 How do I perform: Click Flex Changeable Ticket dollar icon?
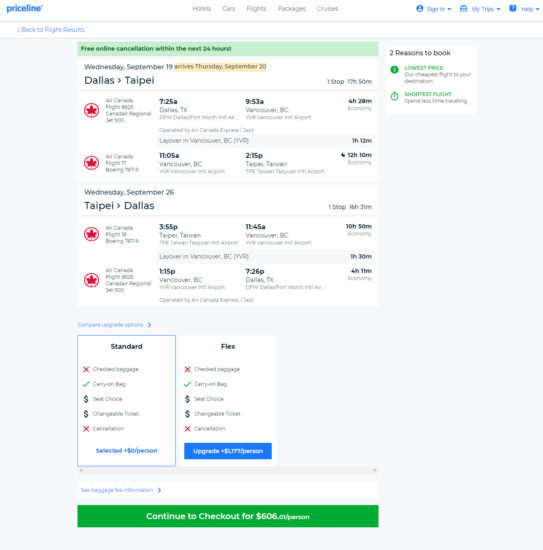(187, 414)
